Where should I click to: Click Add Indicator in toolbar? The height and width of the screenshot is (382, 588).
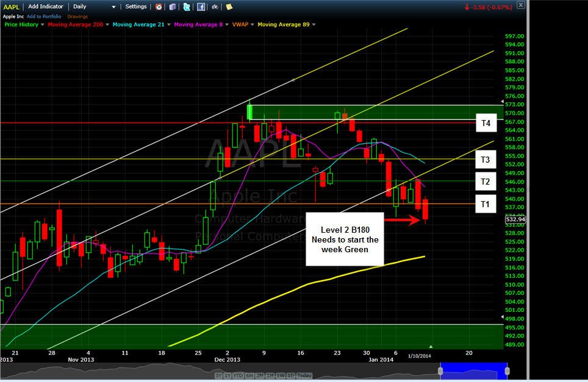point(46,6)
